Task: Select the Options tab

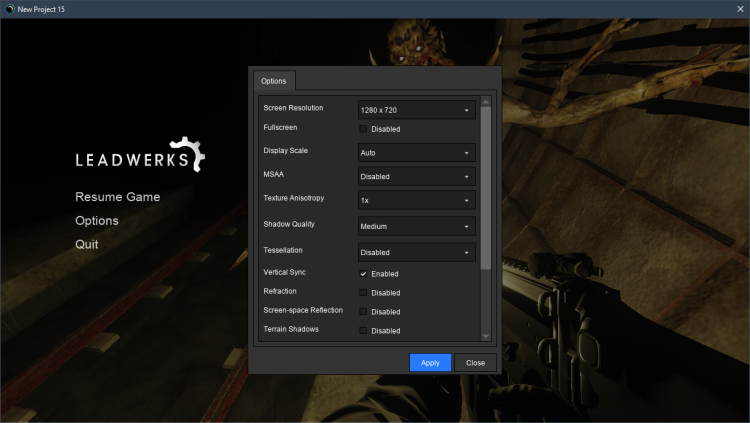Action: [273, 81]
